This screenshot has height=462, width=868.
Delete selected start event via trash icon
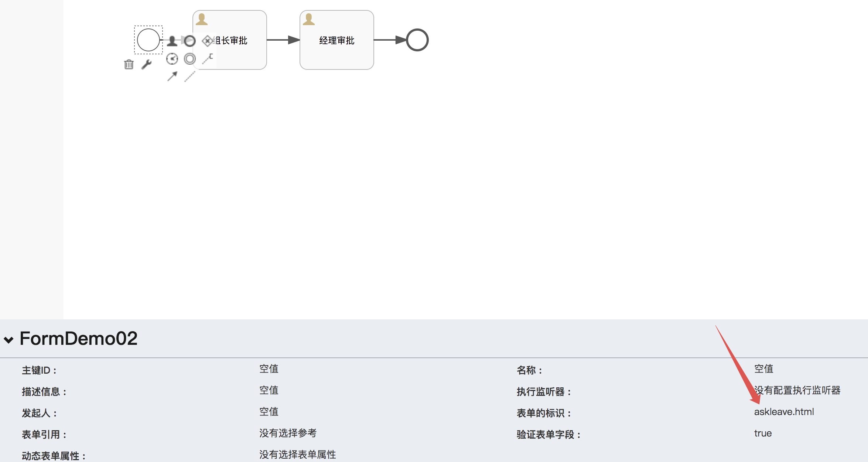pyautogui.click(x=129, y=64)
